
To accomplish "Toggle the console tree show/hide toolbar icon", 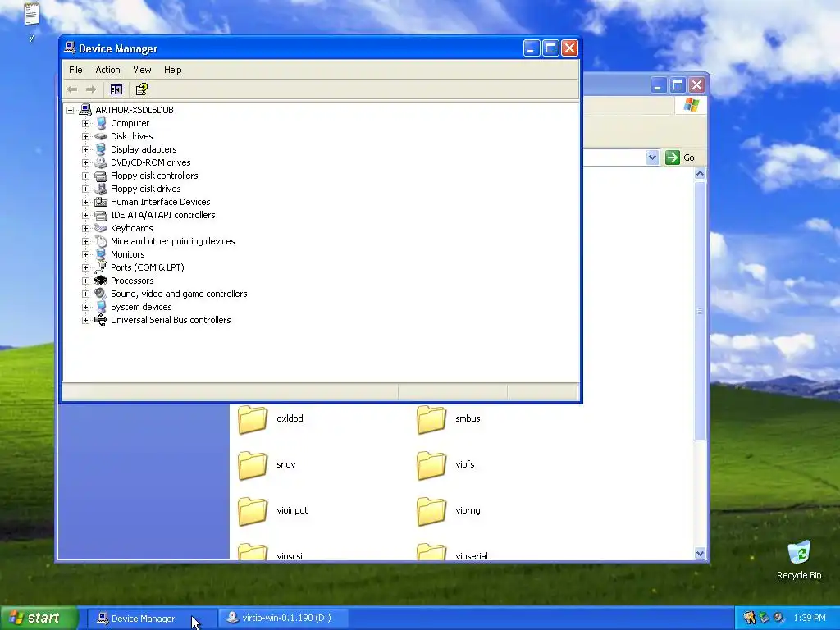I will (116, 89).
